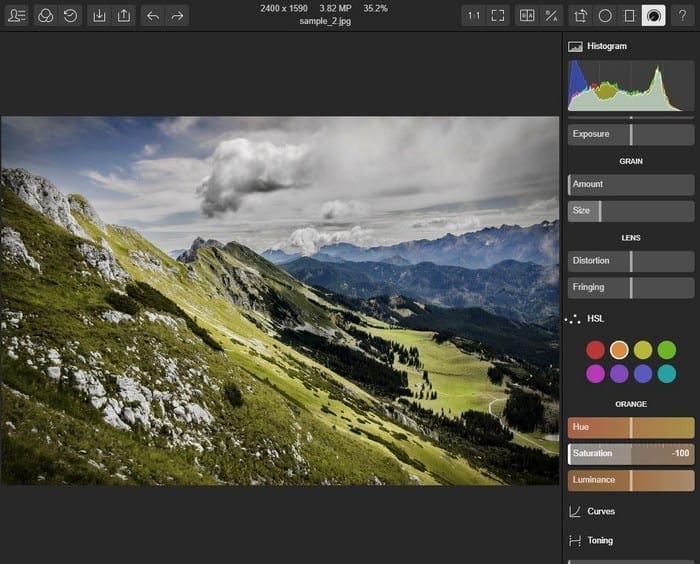Select the cyan HSL color swatch
Image resolution: width=700 pixels, height=564 pixels.
667,374
